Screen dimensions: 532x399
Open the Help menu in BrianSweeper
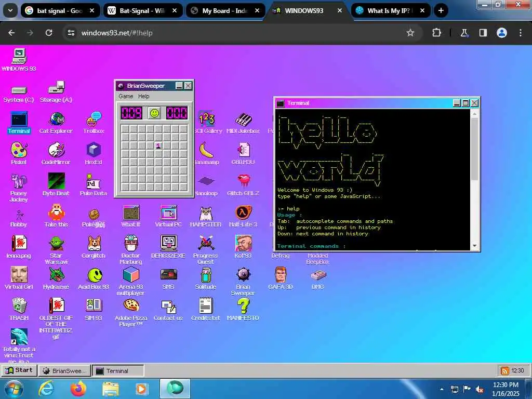click(143, 96)
